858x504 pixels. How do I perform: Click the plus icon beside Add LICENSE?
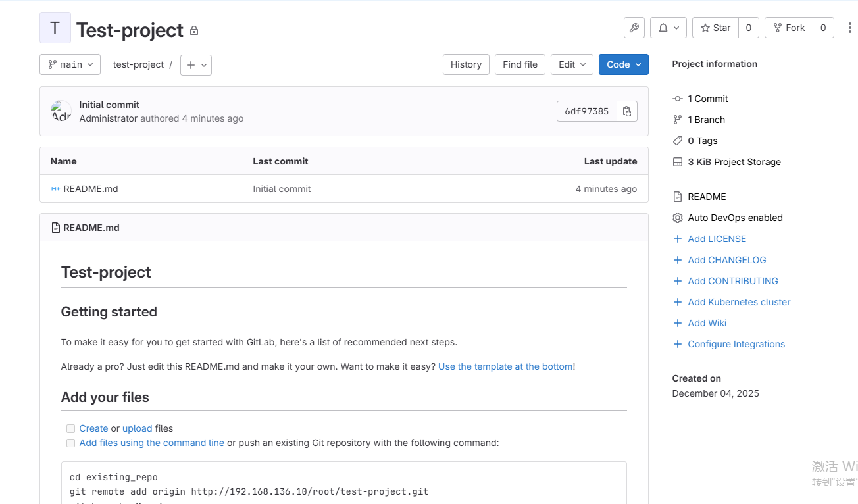pyautogui.click(x=678, y=239)
